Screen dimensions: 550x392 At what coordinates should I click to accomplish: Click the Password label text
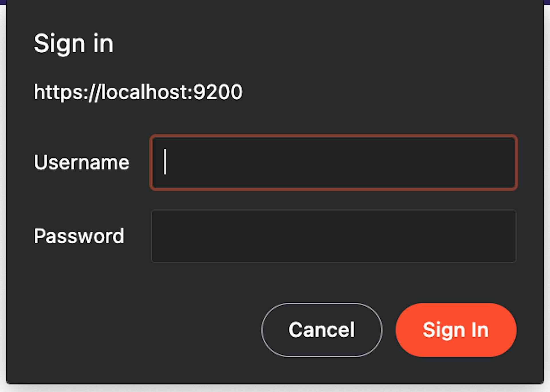[x=79, y=236]
